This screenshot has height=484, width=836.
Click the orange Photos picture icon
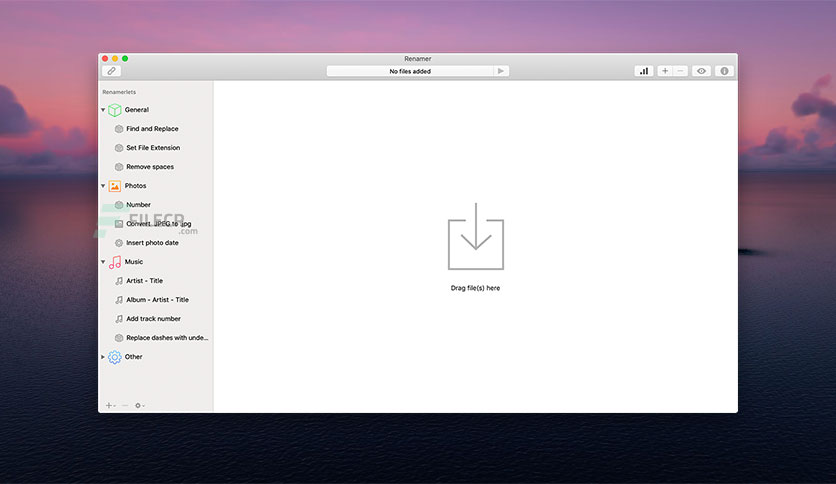[x=115, y=186]
